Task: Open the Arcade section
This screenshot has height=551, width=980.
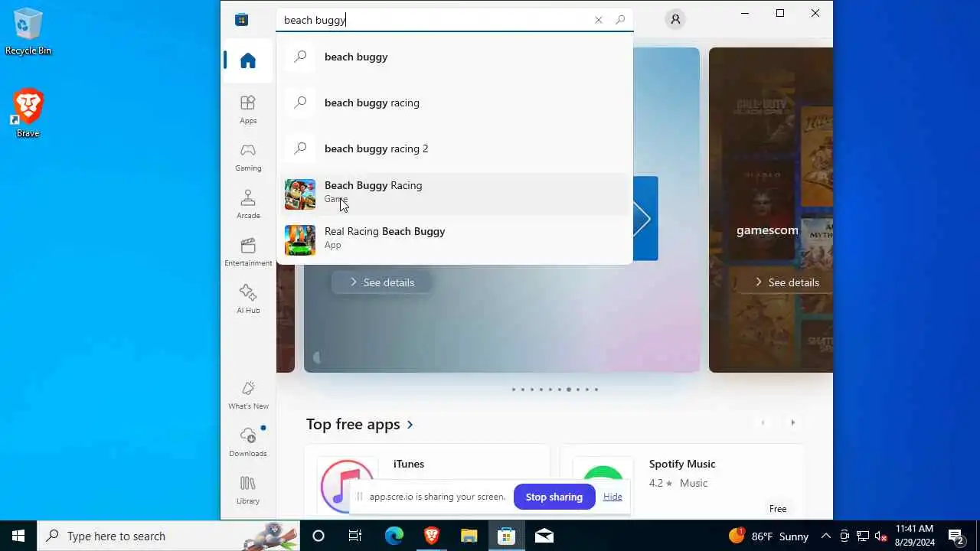Action: click(x=248, y=204)
